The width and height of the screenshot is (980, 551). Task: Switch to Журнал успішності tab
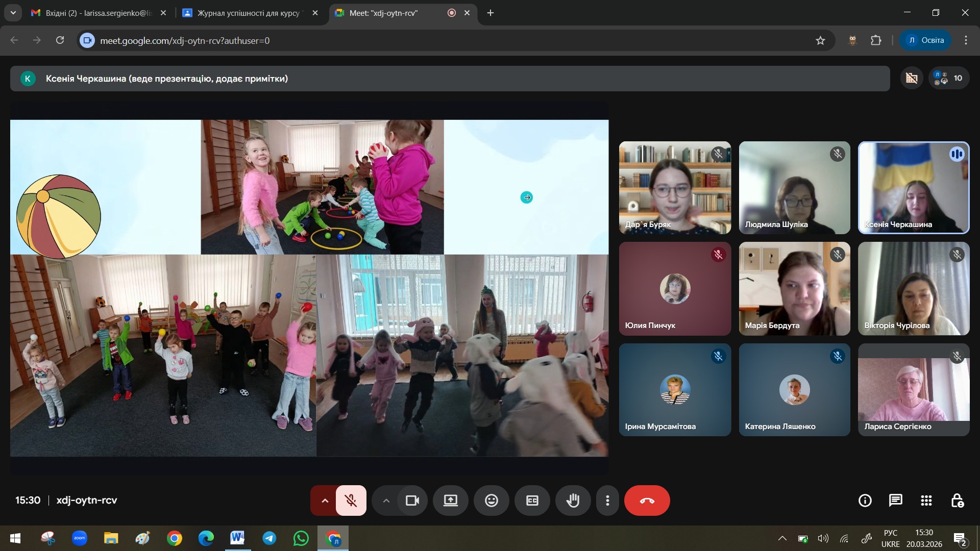click(x=249, y=13)
